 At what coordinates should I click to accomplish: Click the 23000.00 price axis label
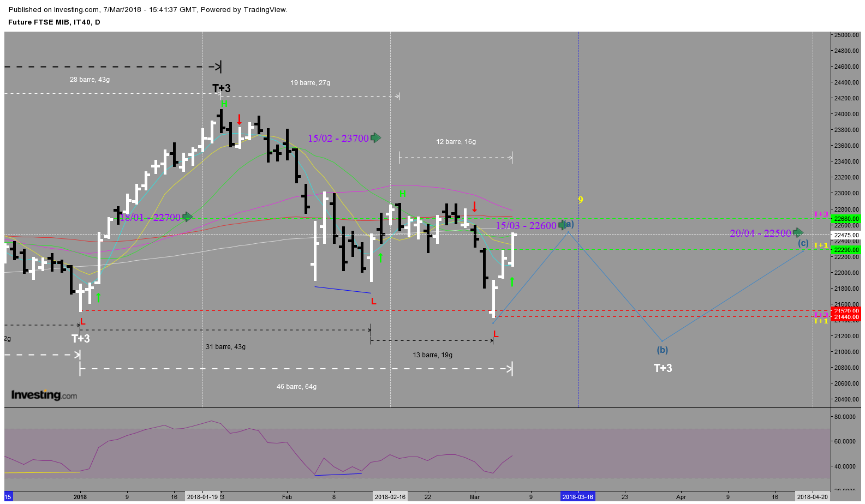(846, 193)
